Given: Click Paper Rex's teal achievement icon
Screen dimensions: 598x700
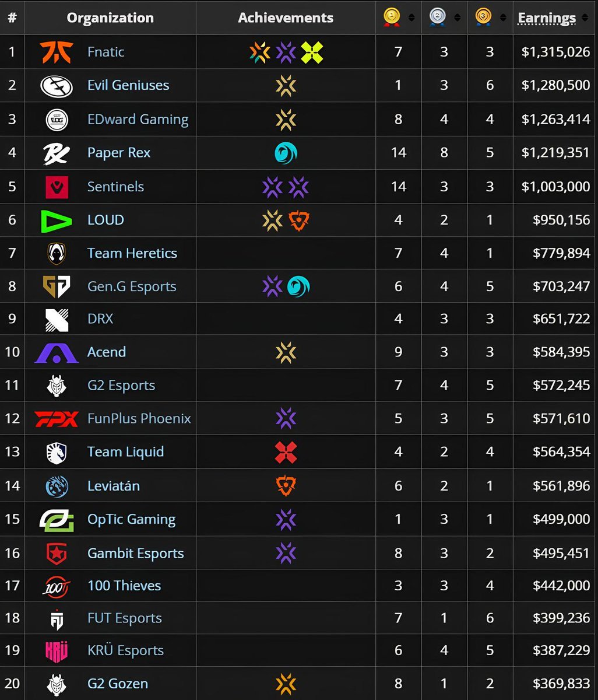Looking at the screenshot, I should click(x=286, y=153).
